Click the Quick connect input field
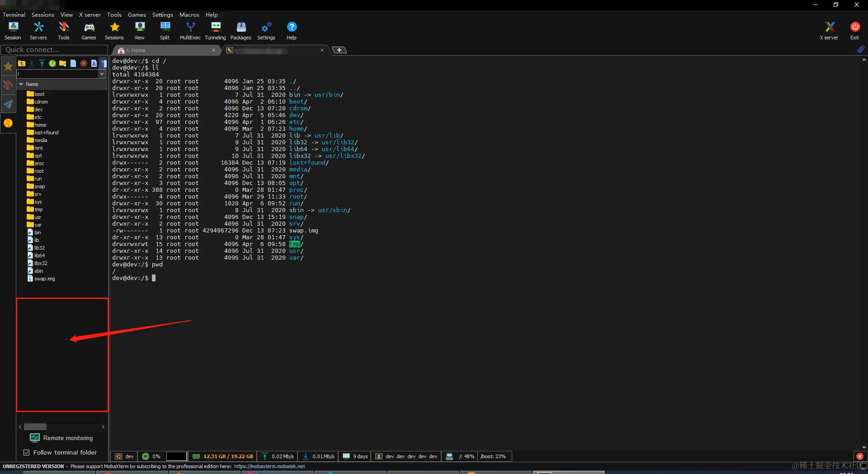 click(x=54, y=50)
